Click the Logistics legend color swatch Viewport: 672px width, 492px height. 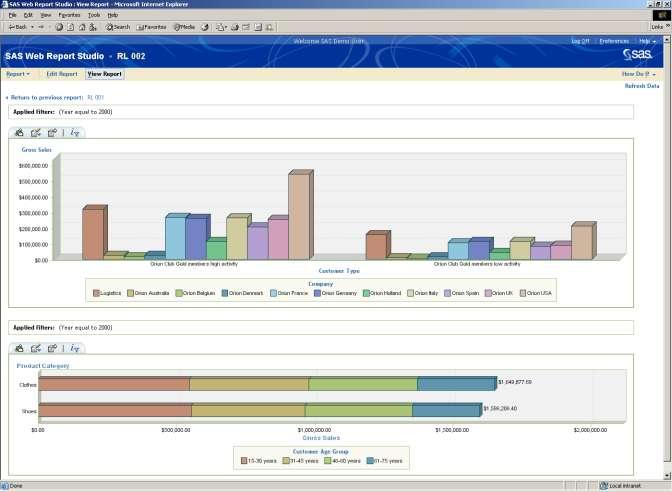click(96, 293)
